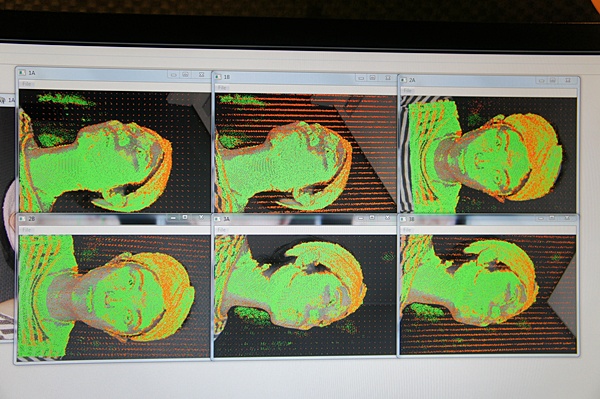Click the app icon of window 2B
Image resolution: width=600 pixels, height=399 pixels.
click(x=23, y=219)
